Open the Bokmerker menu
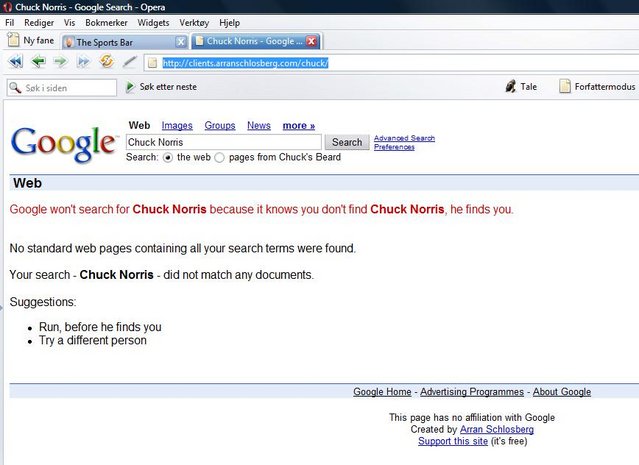The height and width of the screenshot is (465, 639). (x=106, y=23)
